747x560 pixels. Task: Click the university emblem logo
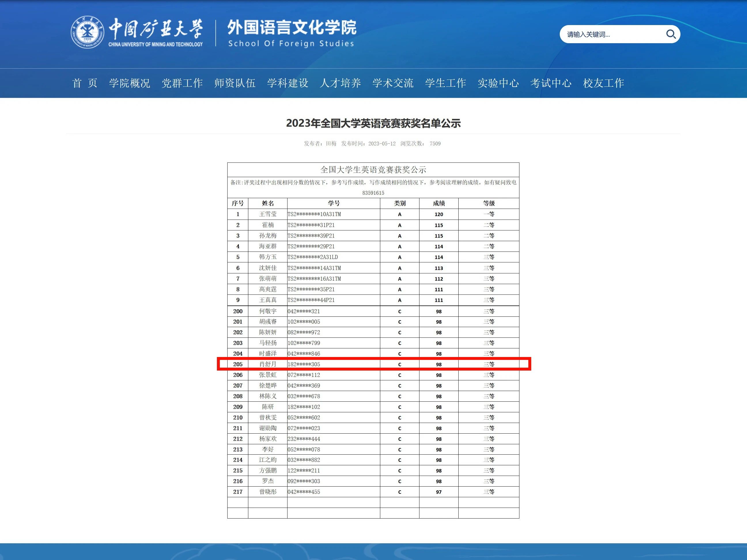(x=87, y=32)
